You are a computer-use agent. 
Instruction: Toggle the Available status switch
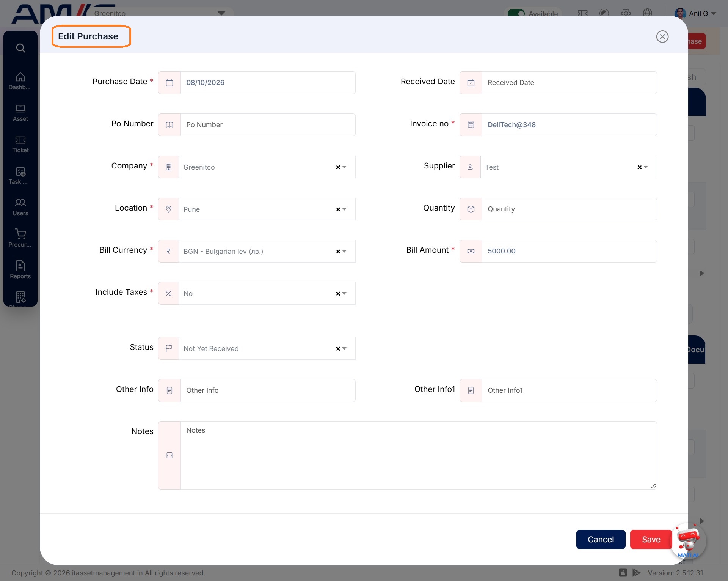coord(516,13)
